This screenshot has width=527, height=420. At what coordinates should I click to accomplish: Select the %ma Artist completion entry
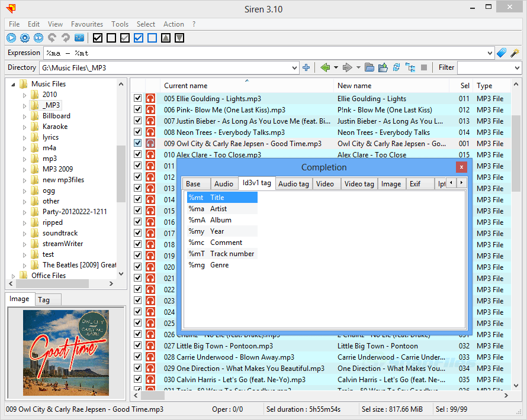[x=222, y=209]
